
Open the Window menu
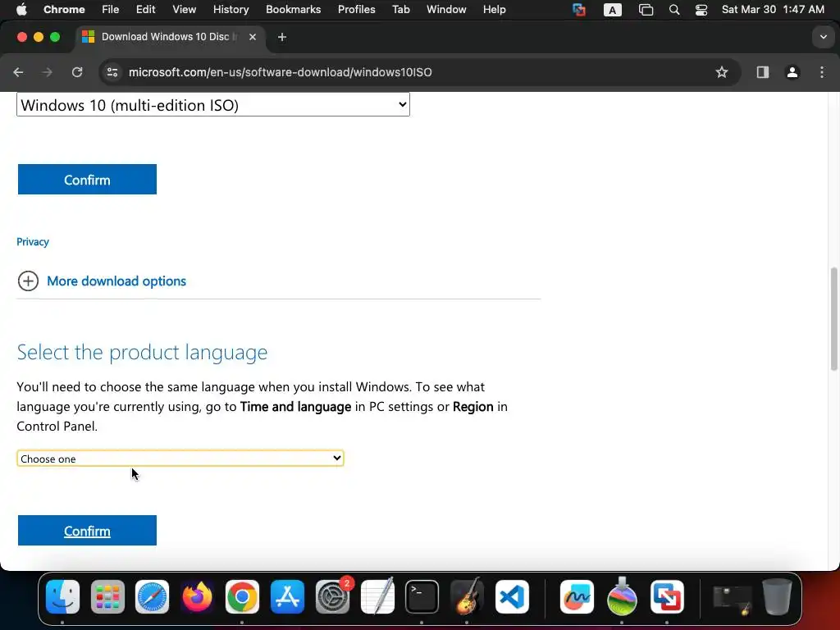pyautogui.click(x=446, y=10)
